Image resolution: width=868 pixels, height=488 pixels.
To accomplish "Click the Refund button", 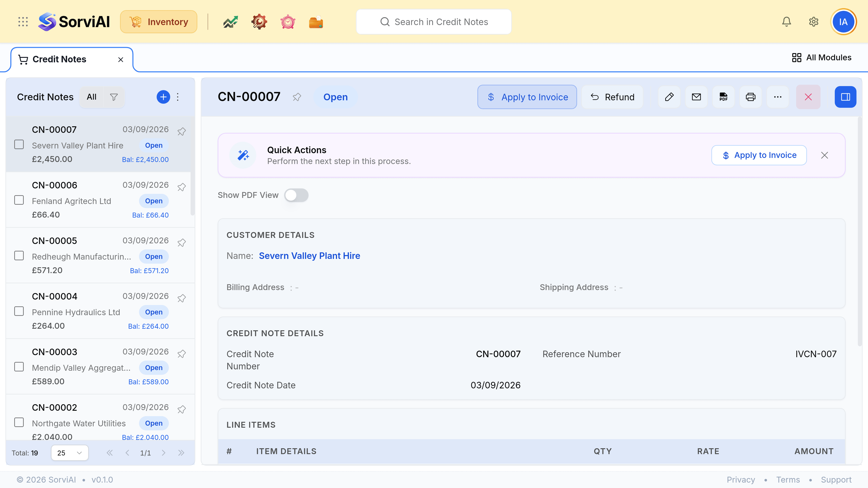I will (x=612, y=97).
